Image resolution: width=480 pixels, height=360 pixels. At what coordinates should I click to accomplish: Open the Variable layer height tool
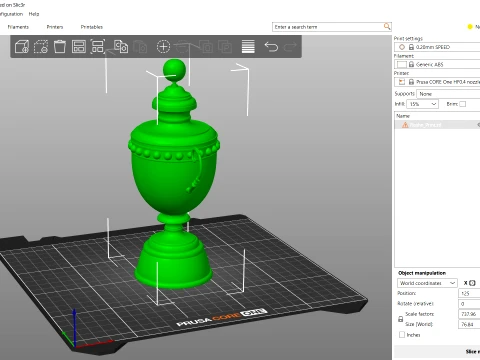pyautogui.click(x=248, y=47)
